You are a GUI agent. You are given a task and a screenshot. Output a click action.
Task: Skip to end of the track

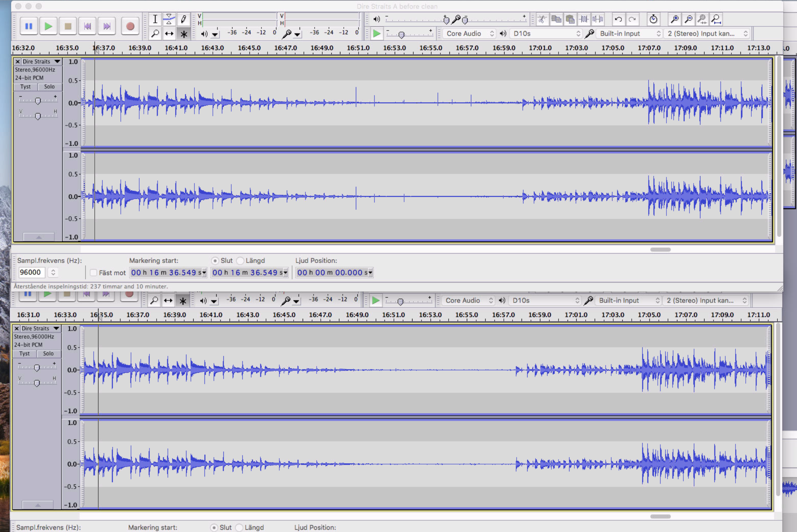(x=107, y=26)
